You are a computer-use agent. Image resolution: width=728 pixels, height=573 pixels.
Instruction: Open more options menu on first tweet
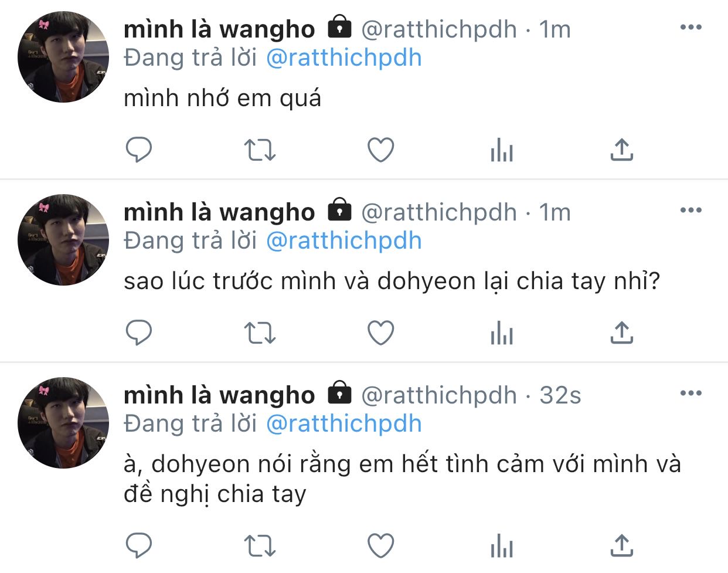690,27
